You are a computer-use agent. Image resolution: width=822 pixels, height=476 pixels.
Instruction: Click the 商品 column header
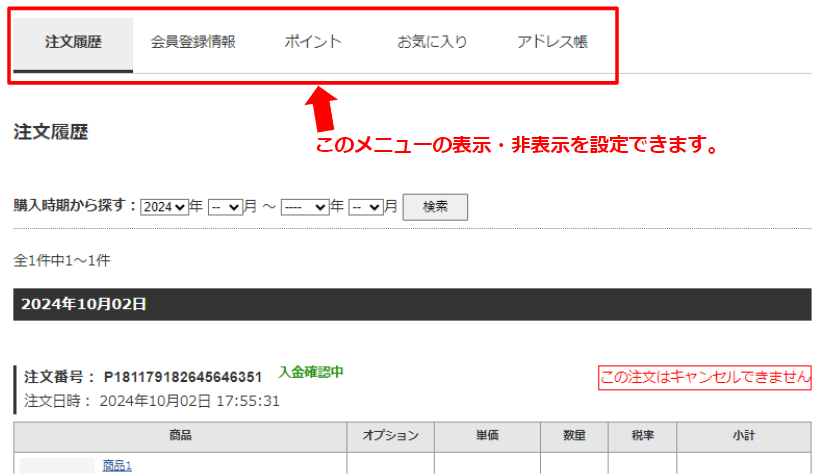coord(180,437)
